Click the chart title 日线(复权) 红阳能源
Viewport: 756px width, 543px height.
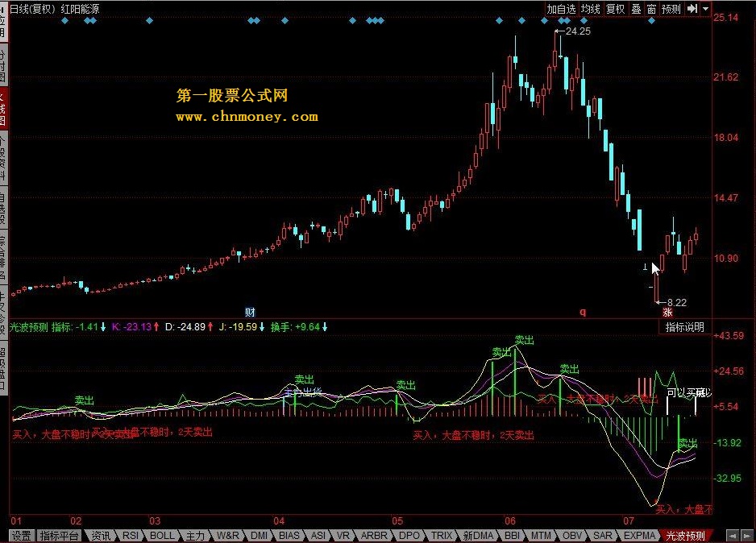tap(55, 9)
